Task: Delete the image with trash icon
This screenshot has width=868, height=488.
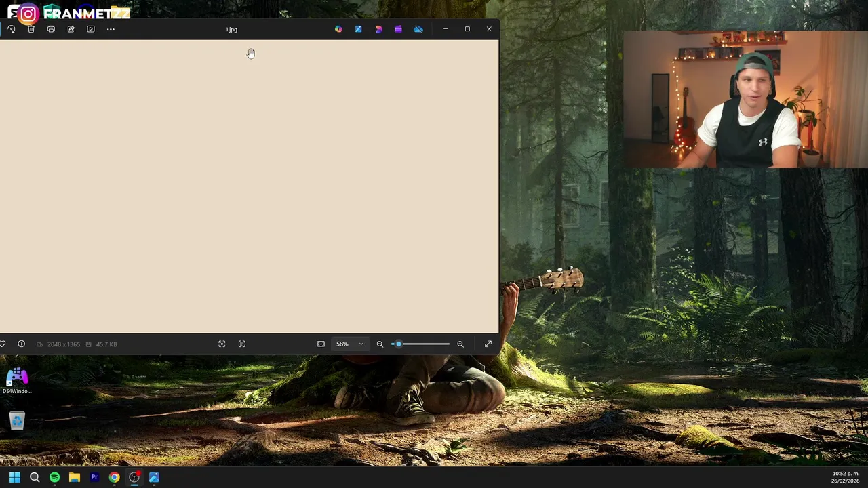Action: pos(31,29)
